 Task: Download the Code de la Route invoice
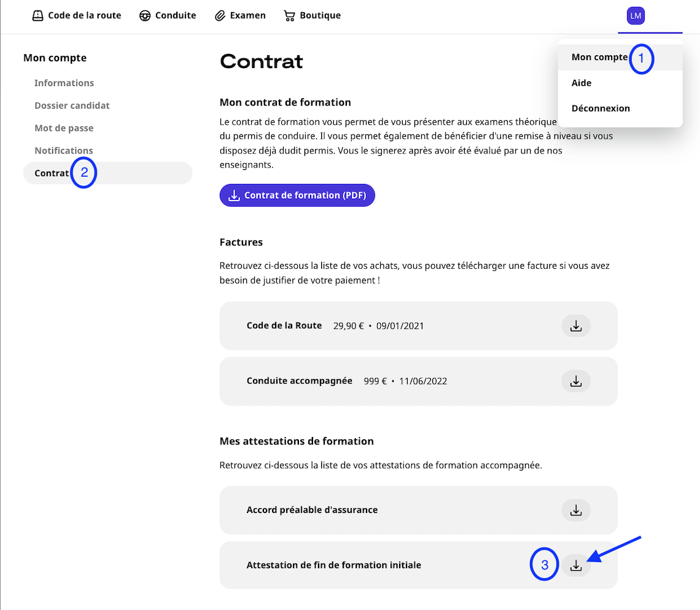click(x=576, y=326)
